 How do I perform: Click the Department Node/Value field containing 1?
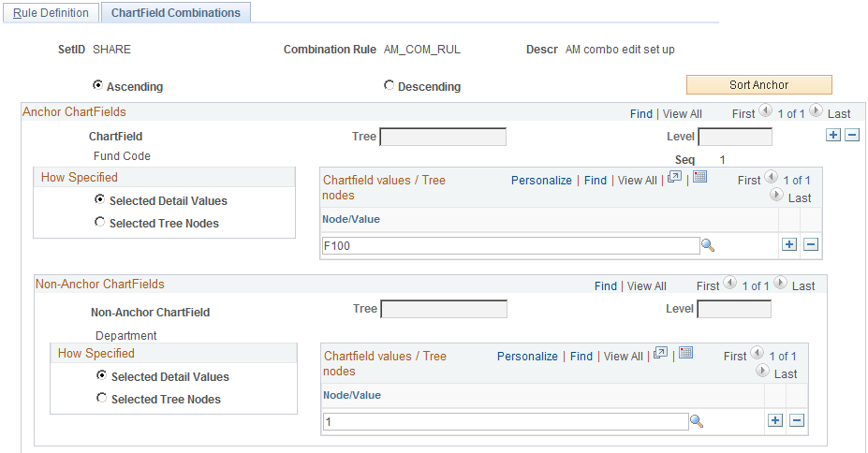click(x=506, y=421)
